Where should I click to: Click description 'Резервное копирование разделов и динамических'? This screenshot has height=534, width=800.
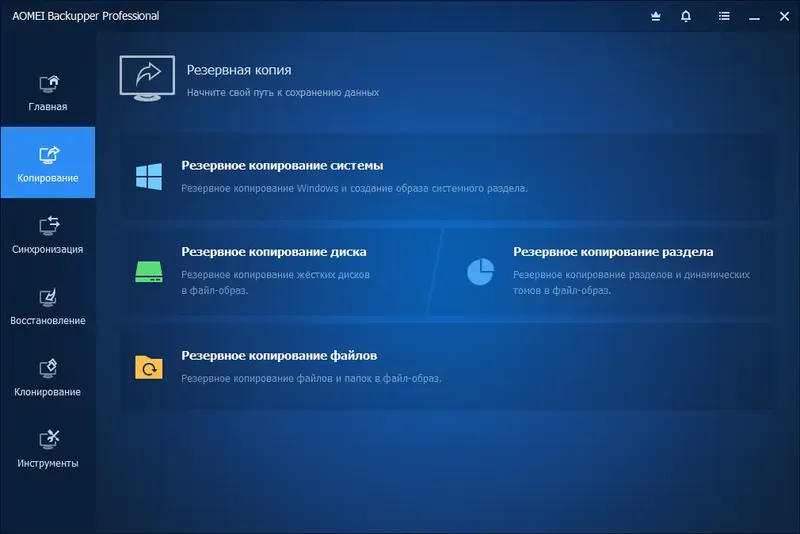(632, 274)
